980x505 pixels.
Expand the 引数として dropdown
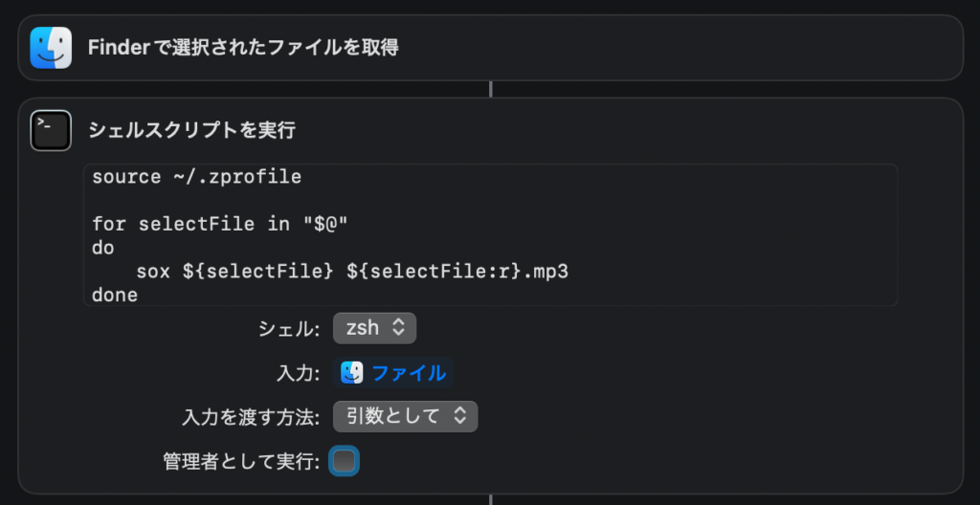[405, 416]
